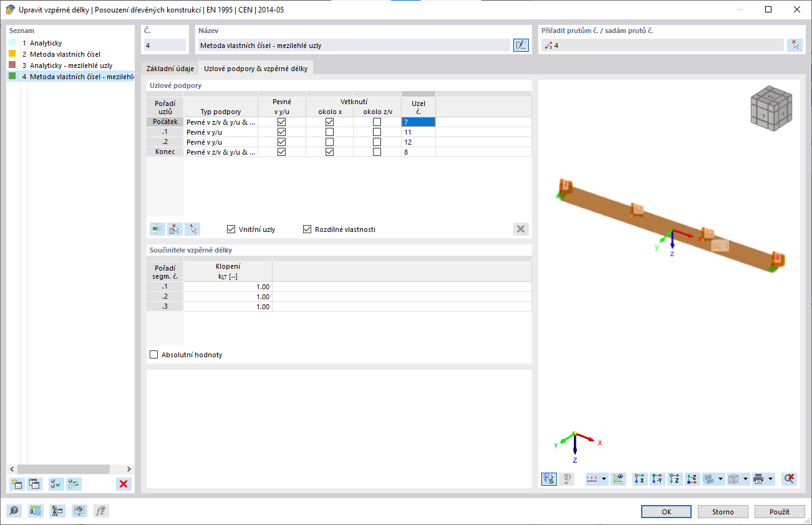Select the Uzlové podpory & vzpěrné délky tab
The image size is (812, 525).
[x=256, y=69]
